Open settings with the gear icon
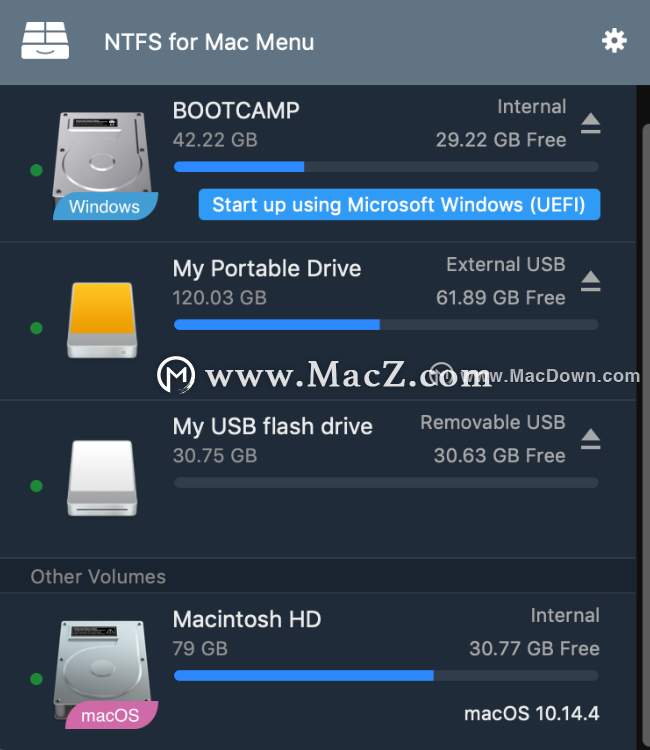The image size is (650, 750). point(614,41)
